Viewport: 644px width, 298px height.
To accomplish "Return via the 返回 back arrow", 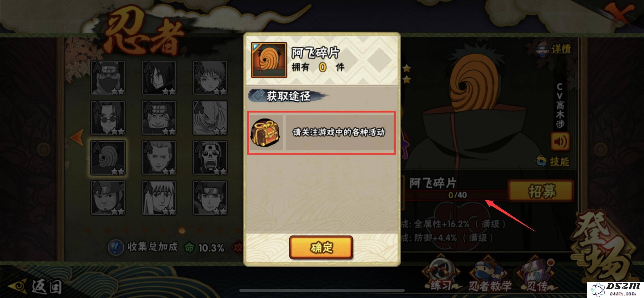I will click(x=35, y=286).
